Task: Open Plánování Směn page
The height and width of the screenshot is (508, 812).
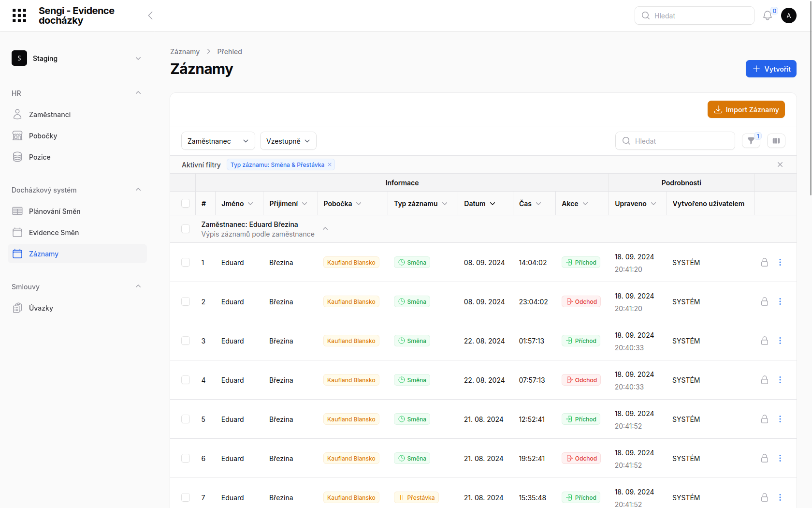Action: pyautogui.click(x=77, y=211)
